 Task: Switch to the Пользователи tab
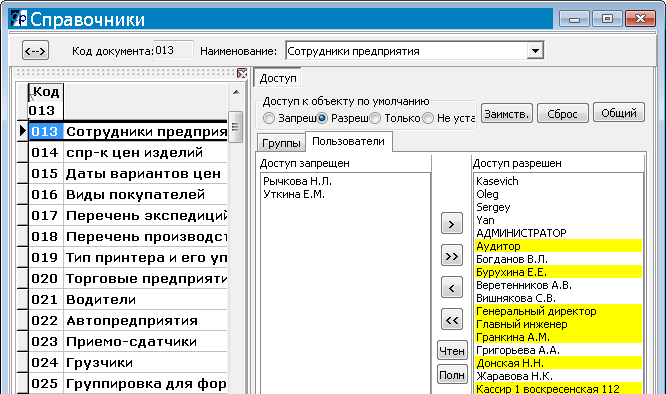[x=348, y=141]
